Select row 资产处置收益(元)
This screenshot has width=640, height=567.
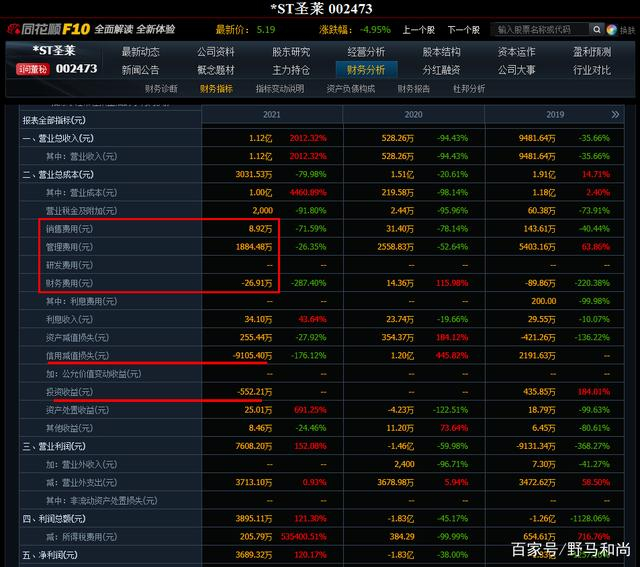(322, 410)
